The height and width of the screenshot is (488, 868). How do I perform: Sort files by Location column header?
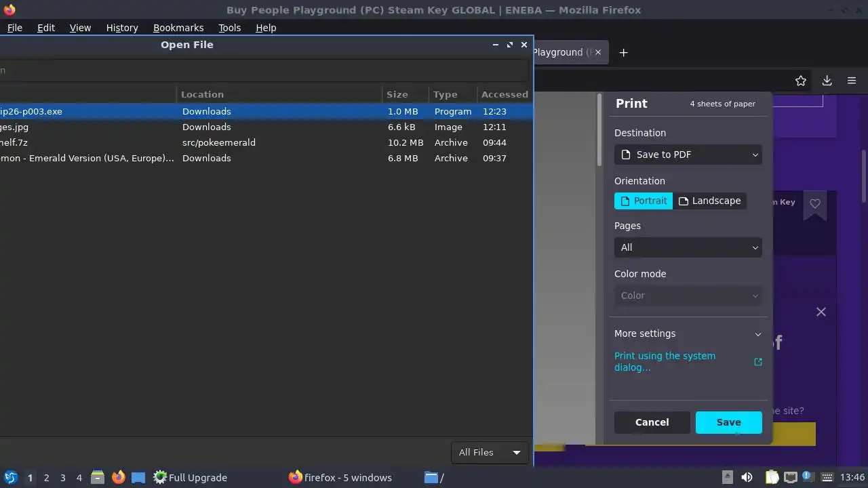tap(279, 94)
